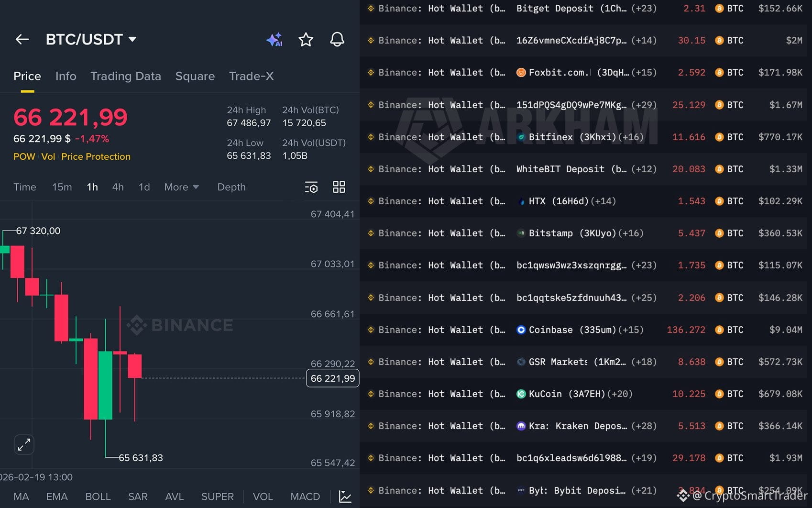This screenshot has width=812, height=508.
Task: Toggle the BOLL indicator
Action: pos(98,497)
